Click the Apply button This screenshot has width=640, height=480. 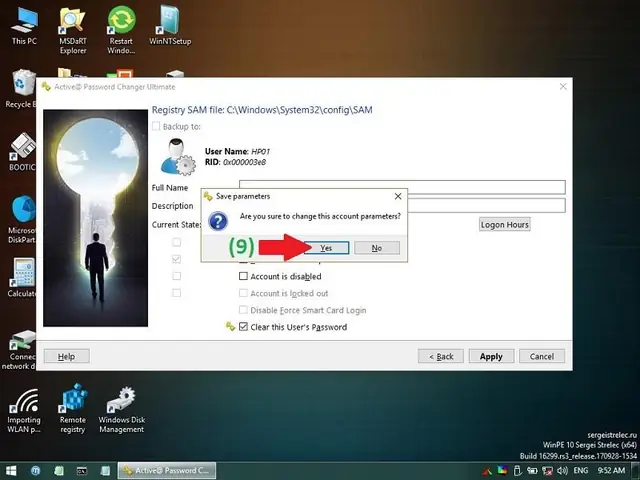[x=491, y=356]
